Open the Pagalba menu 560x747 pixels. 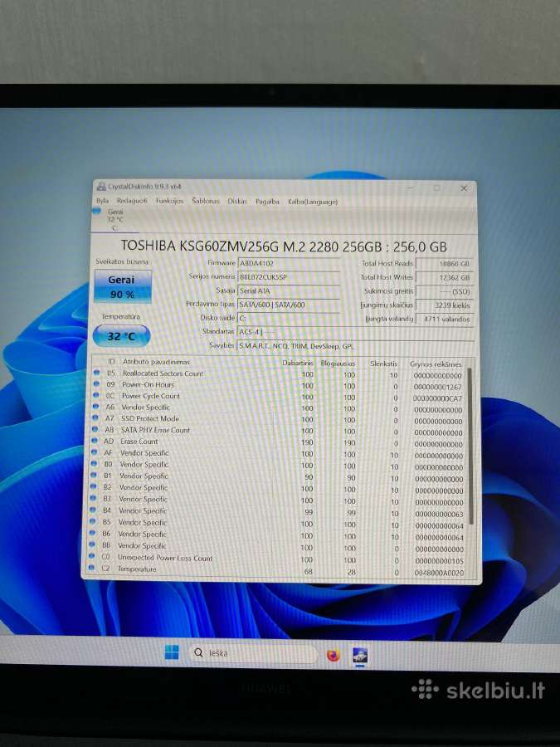pos(267,202)
